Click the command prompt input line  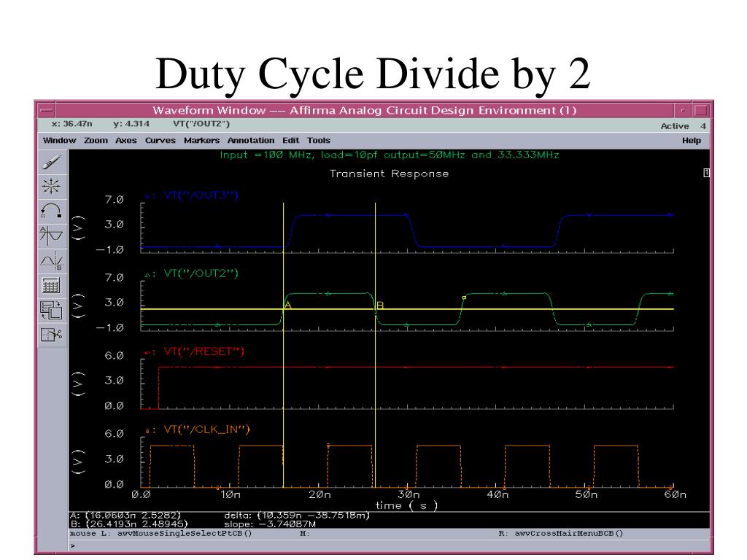[390, 545]
